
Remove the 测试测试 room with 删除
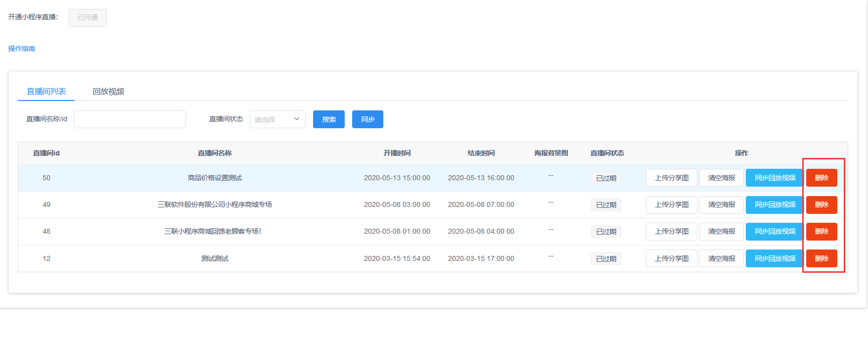[821, 258]
